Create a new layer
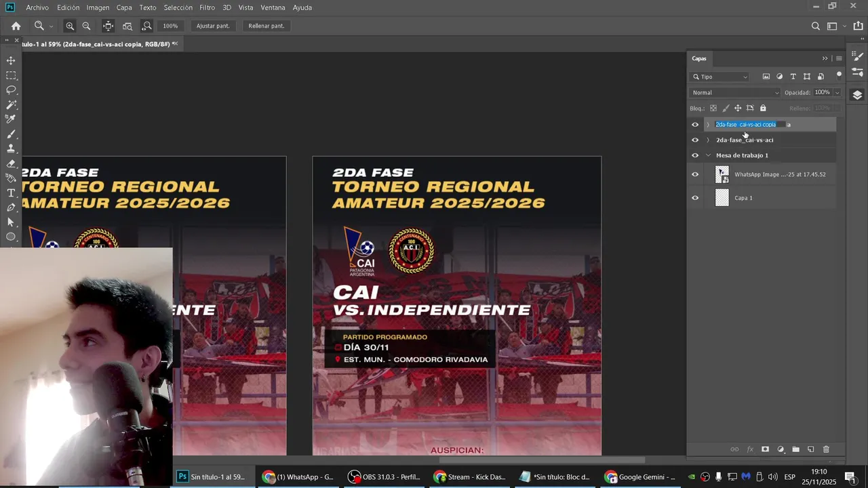 810,449
